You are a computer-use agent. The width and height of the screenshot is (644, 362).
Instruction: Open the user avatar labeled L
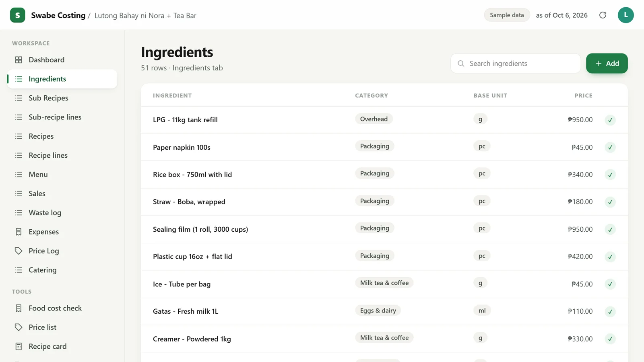(625, 15)
